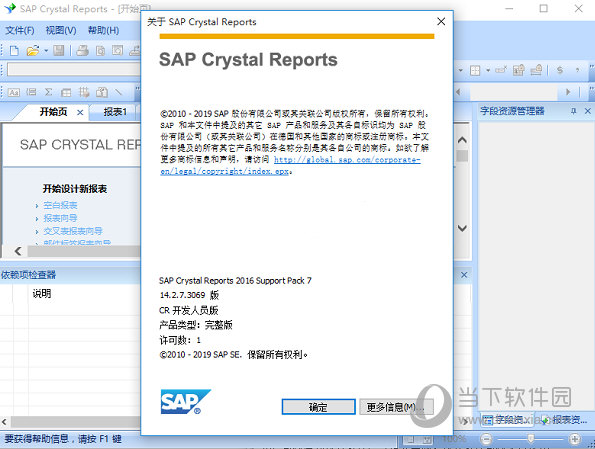Click the zoom slider handle
This screenshot has height=449, width=595.
(x=530, y=439)
